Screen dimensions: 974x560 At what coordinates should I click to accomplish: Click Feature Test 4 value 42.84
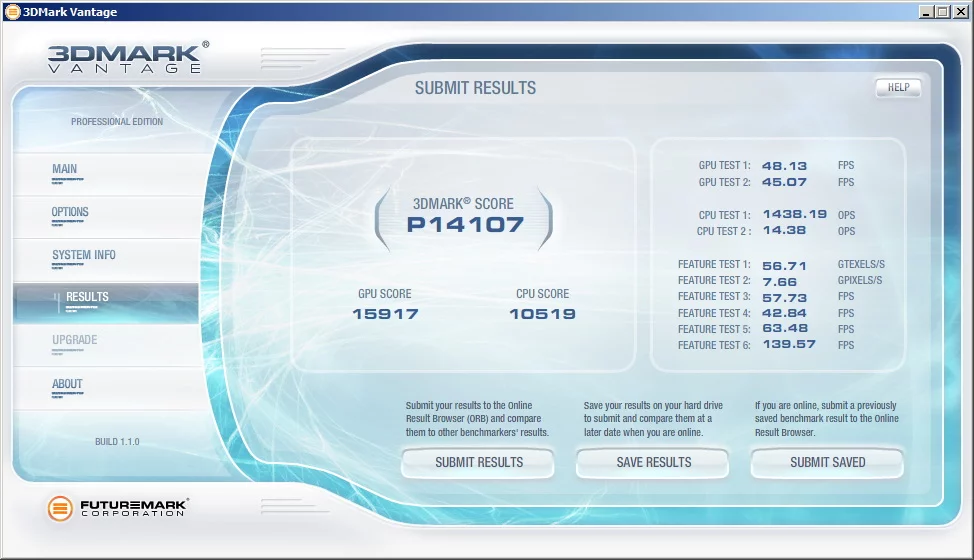(785, 313)
